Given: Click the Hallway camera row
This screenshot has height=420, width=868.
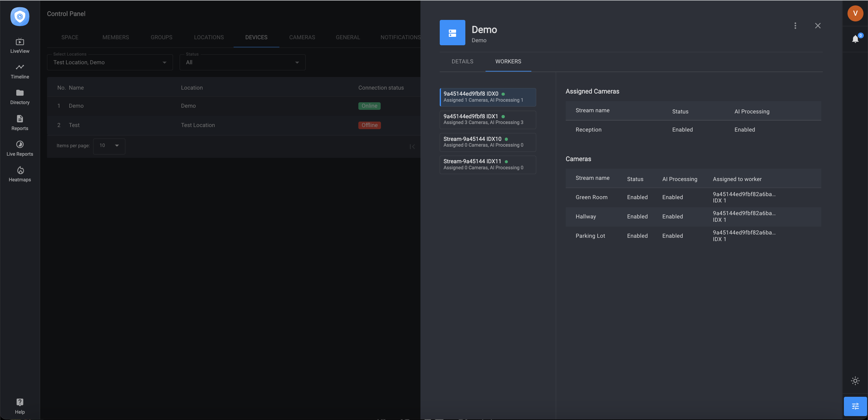Looking at the screenshot, I should [693, 217].
